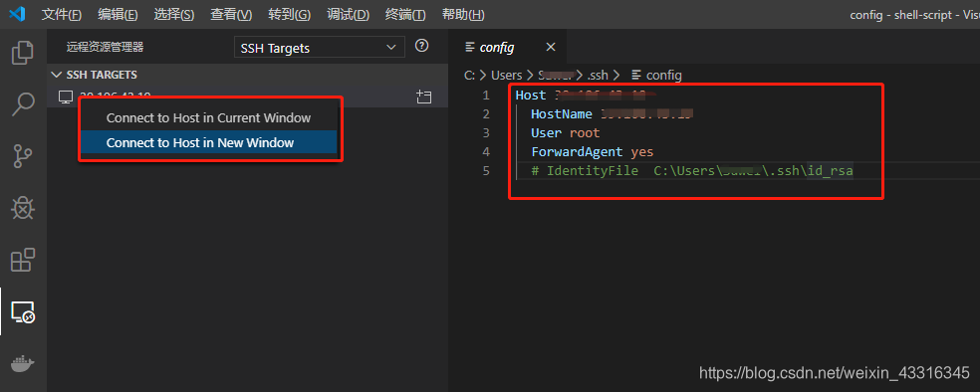Select the config editor tab
The width and height of the screenshot is (980, 392).
(x=508, y=47)
